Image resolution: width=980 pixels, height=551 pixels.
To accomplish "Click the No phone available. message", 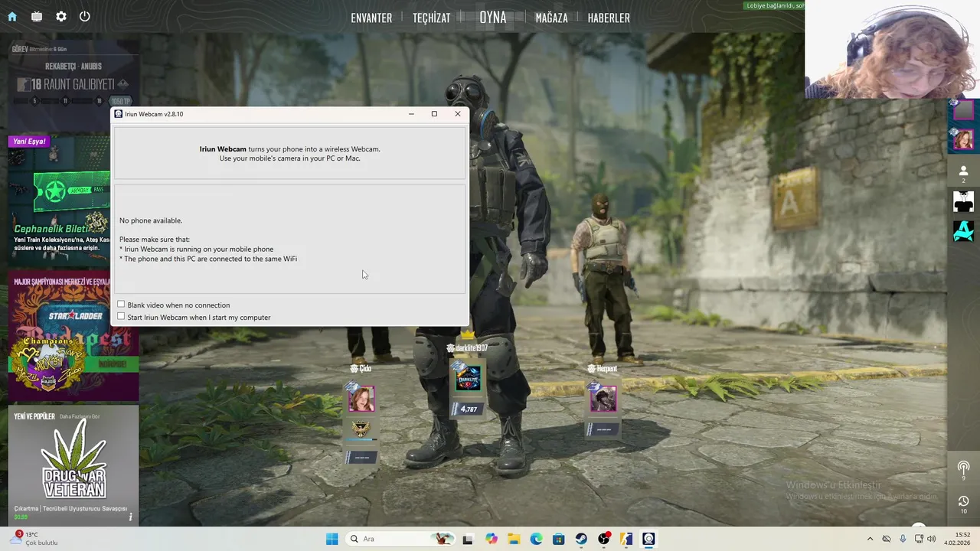I will pos(151,220).
